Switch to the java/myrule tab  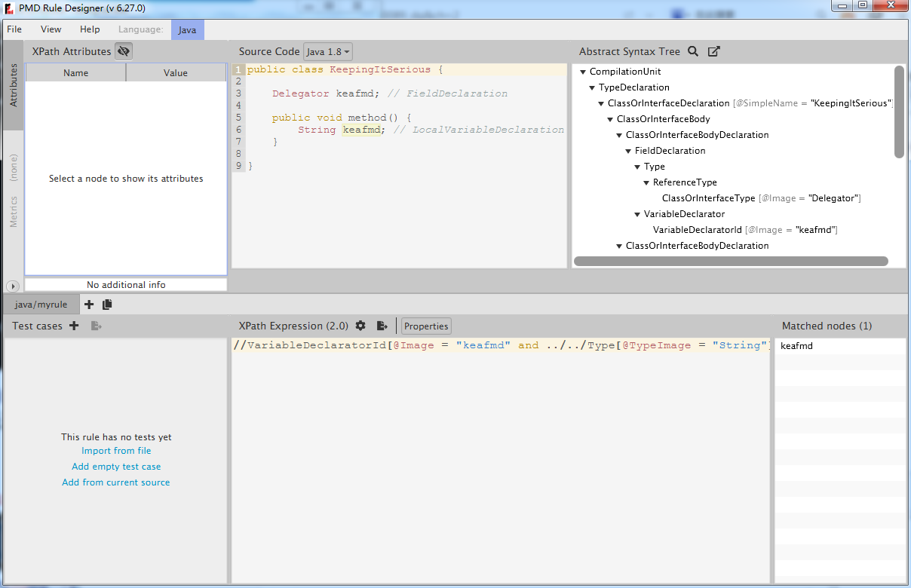(x=41, y=305)
